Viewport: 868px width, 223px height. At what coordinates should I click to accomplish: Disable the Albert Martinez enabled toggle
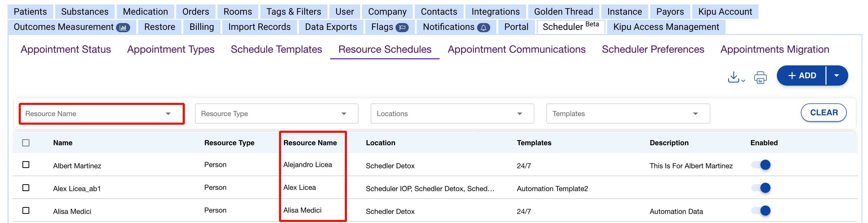761,165
